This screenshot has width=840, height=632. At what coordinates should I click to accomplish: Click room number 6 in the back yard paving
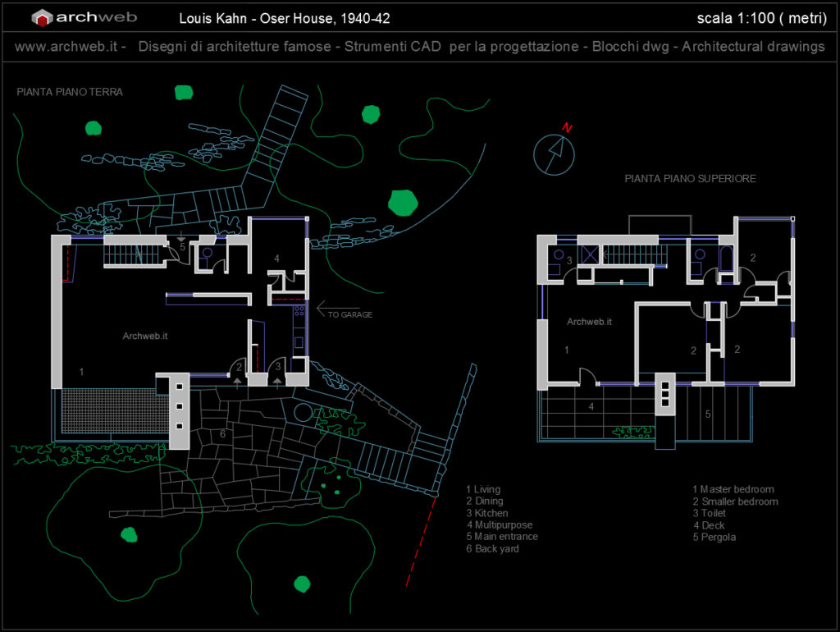point(223,434)
